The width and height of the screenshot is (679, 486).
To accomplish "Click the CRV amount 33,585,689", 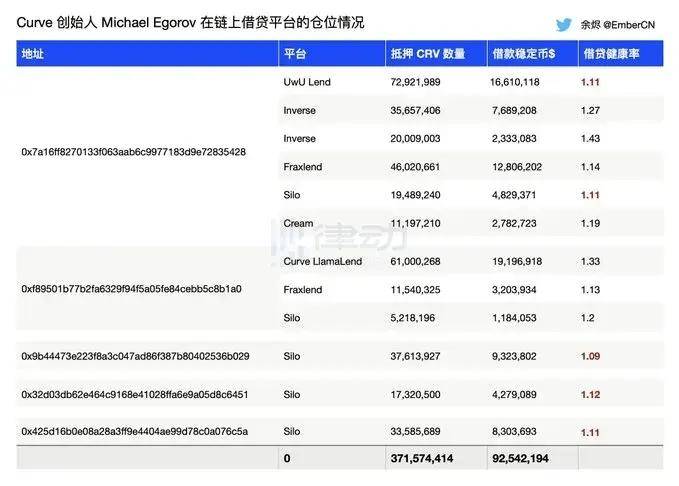I will tap(415, 431).
